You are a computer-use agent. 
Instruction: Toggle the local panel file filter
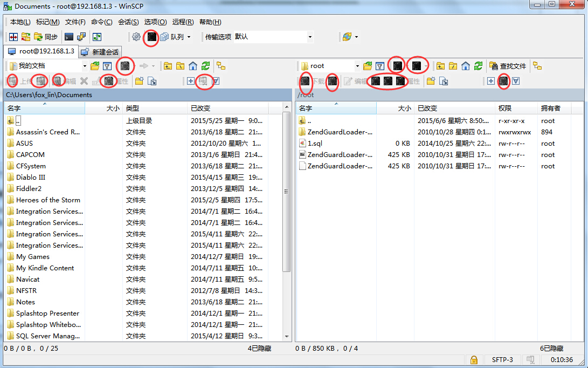[x=107, y=66]
